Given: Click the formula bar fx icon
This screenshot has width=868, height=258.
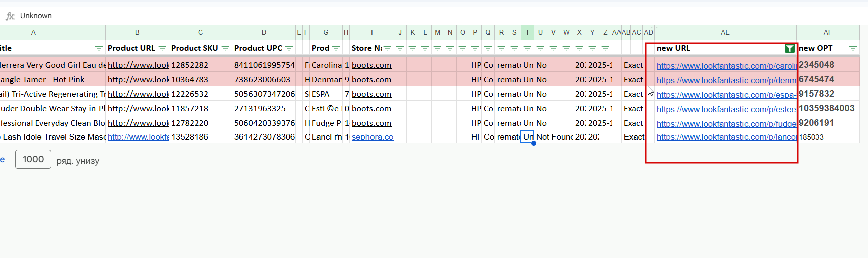Looking at the screenshot, I should pos(10,16).
